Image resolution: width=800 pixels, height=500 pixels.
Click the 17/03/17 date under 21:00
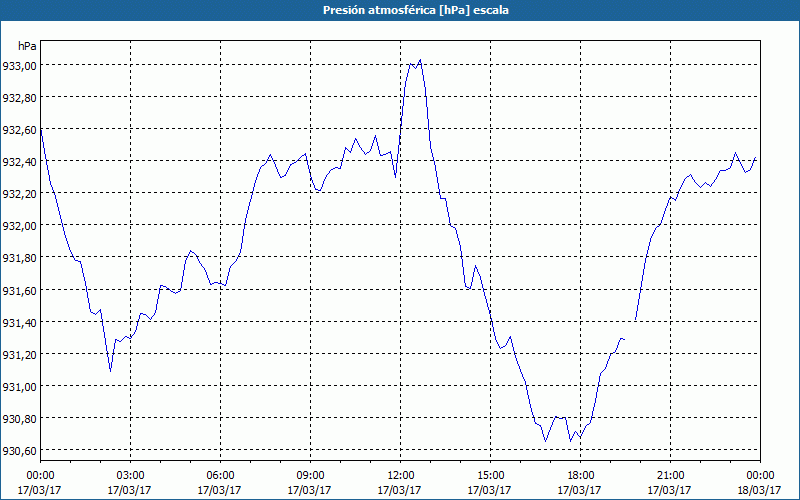coord(670,490)
